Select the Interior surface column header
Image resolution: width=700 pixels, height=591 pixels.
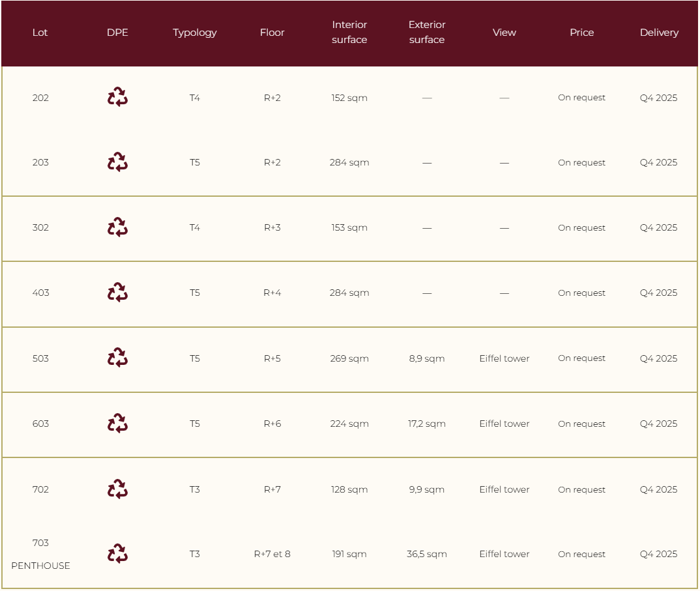(349, 33)
